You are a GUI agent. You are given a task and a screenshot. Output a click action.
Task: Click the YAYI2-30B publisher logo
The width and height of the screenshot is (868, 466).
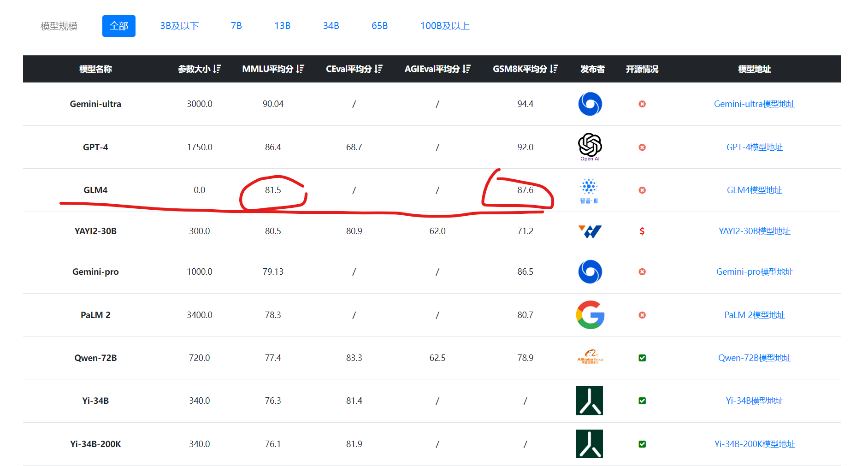click(590, 231)
